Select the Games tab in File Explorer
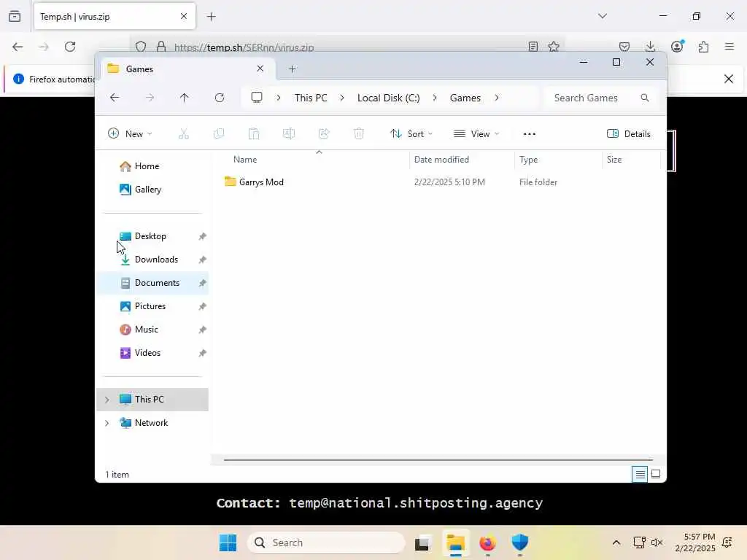747x560 pixels. (x=186, y=69)
